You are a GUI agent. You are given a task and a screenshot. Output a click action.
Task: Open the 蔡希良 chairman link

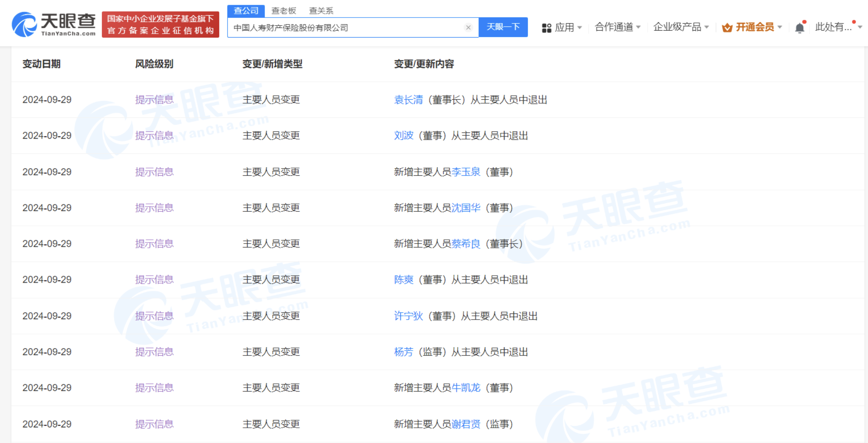tap(466, 243)
